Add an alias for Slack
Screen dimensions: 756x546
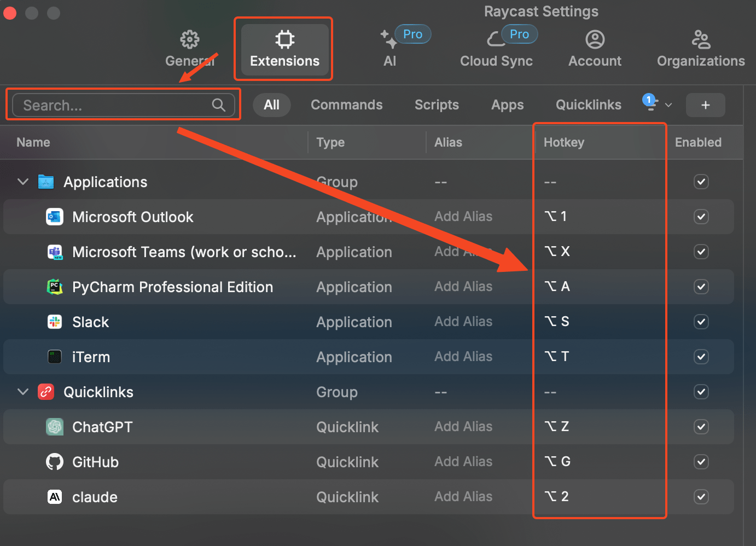pyautogui.click(x=463, y=322)
